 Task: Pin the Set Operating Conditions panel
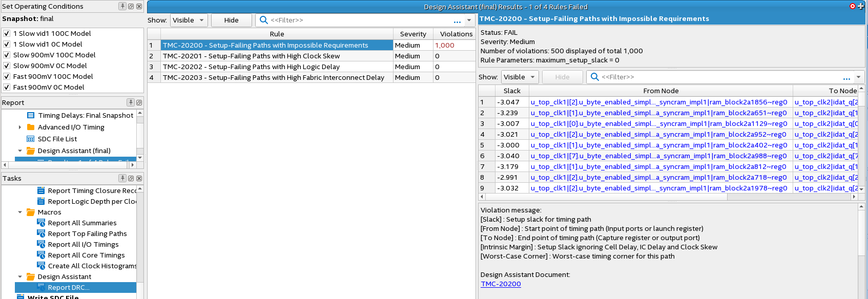(122, 6)
